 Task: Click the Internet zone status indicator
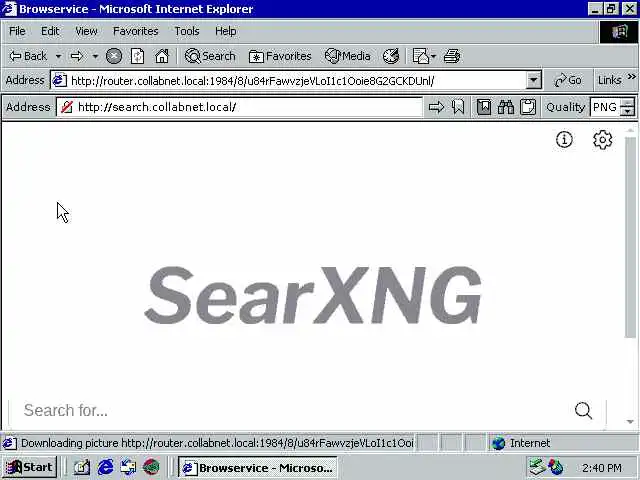521,443
